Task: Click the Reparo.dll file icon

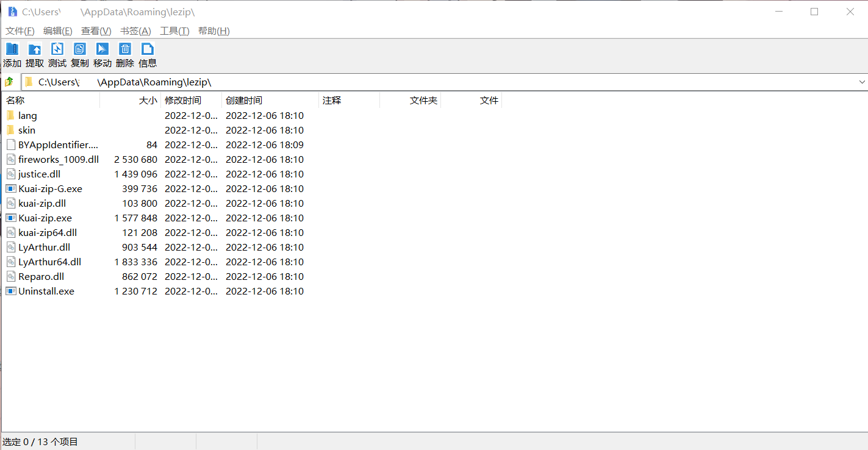Action: click(x=10, y=276)
